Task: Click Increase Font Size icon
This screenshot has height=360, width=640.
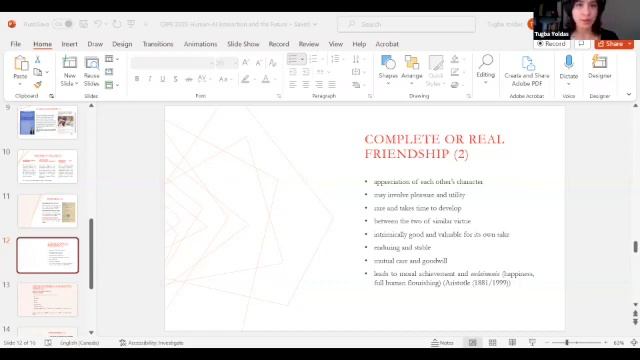Action: [246, 62]
